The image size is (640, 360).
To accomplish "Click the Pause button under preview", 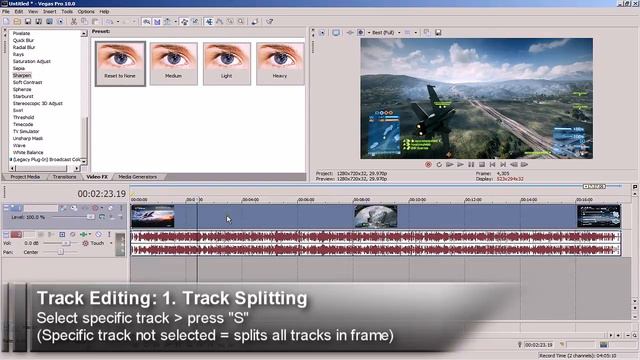I will tap(471, 164).
